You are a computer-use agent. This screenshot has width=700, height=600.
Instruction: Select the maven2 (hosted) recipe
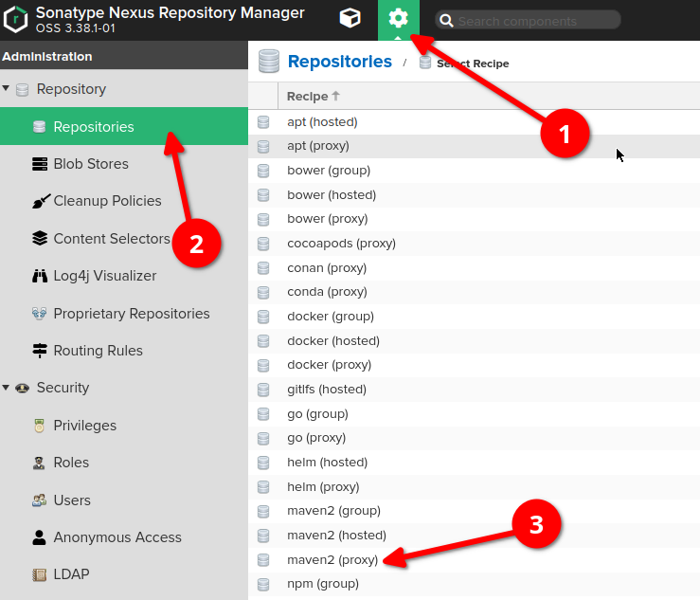point(475,536)
